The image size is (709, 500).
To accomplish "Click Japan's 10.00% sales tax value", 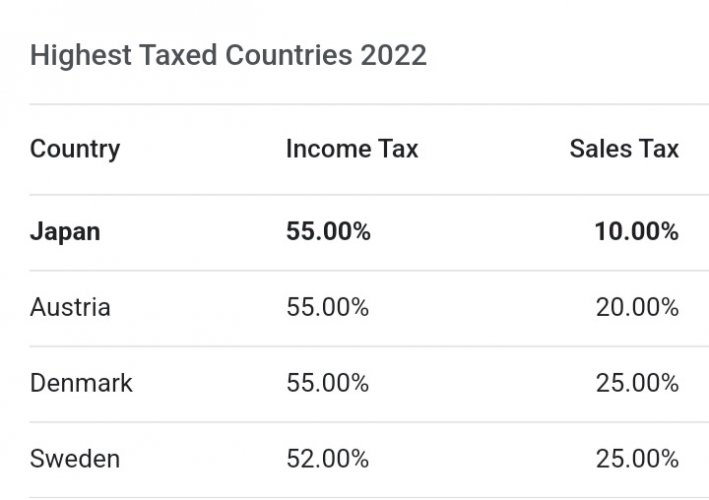I will 637,231.
